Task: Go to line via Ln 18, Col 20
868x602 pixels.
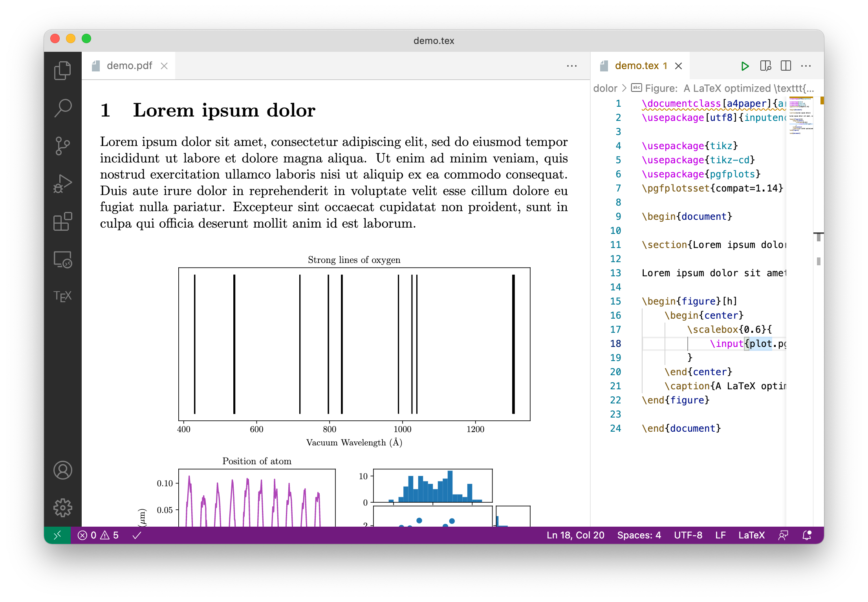Action: 575,535
